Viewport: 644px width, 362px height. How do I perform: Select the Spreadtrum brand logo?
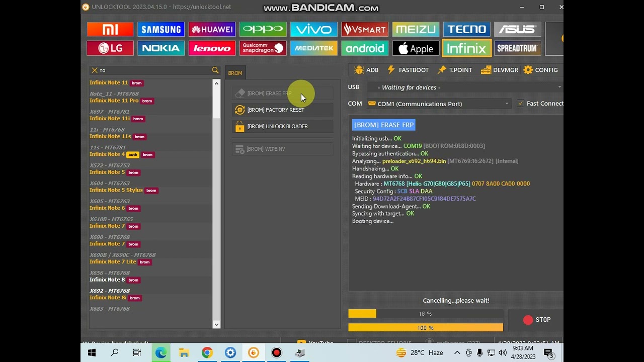pos(518,48)
